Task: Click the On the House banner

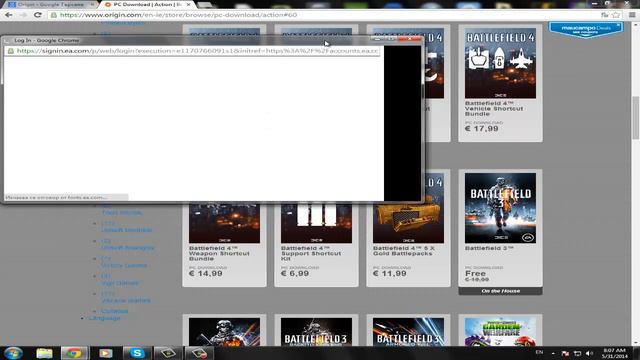Action: click(500, 291)
